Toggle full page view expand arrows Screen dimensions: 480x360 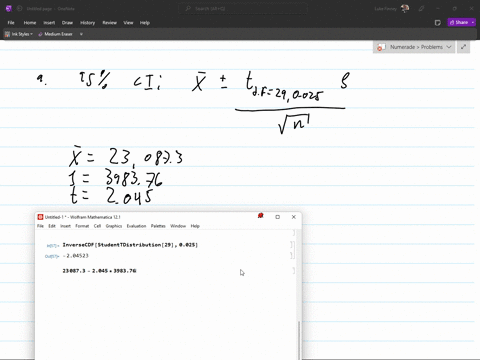(x=463, y=47)
